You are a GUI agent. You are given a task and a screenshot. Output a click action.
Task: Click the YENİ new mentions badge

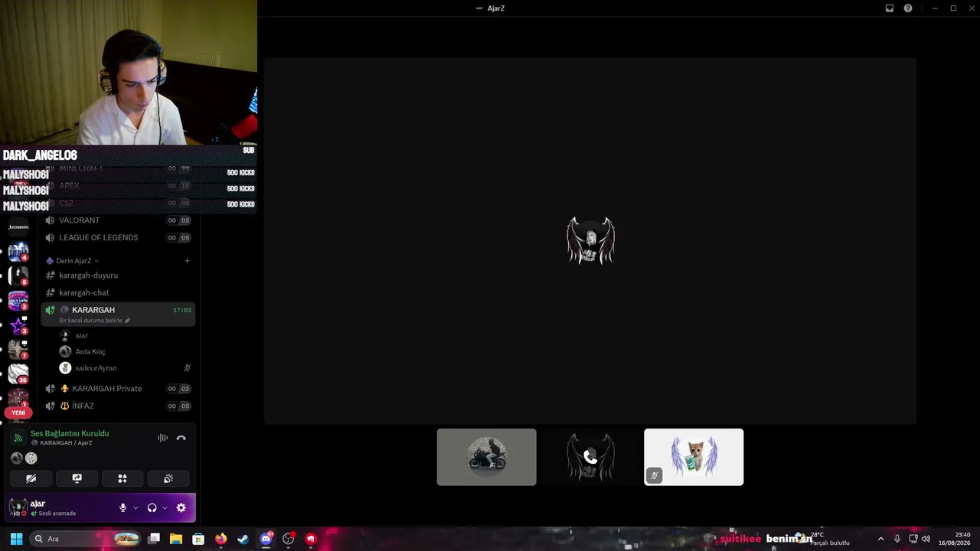[x=18, y=412]
